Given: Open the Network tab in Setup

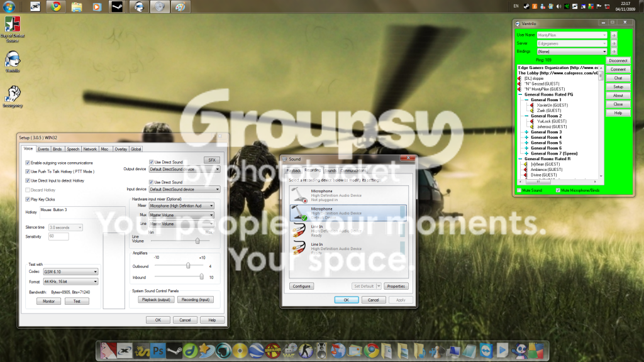Looking at the screenshot, I should click(90, 150).
